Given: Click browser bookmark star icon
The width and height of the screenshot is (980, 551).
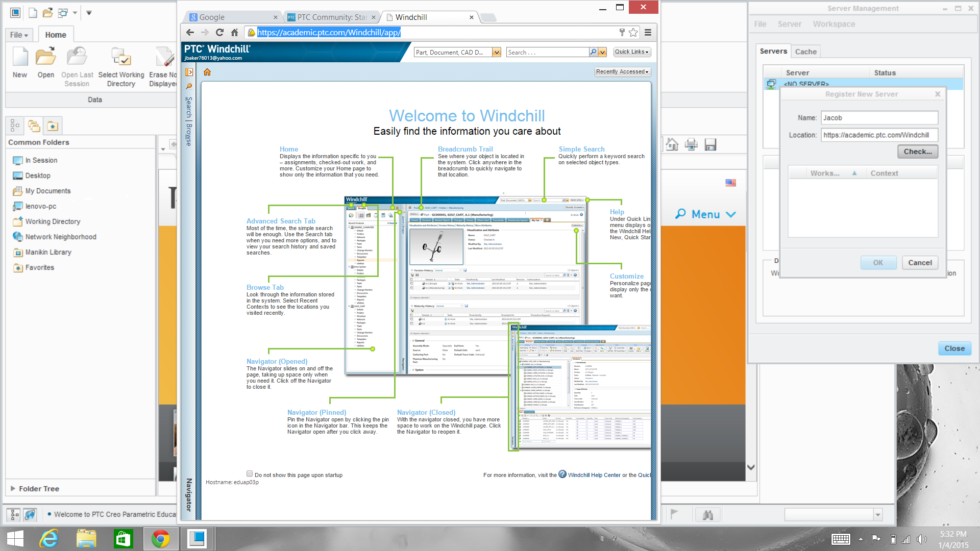Looking at the screenshot, I should [x=633, y=33].
